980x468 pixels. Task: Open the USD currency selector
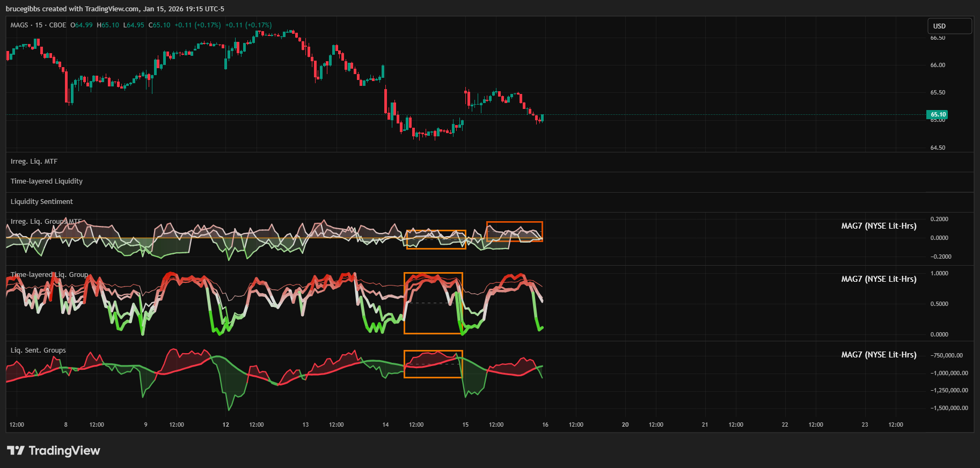coord(949,26)
